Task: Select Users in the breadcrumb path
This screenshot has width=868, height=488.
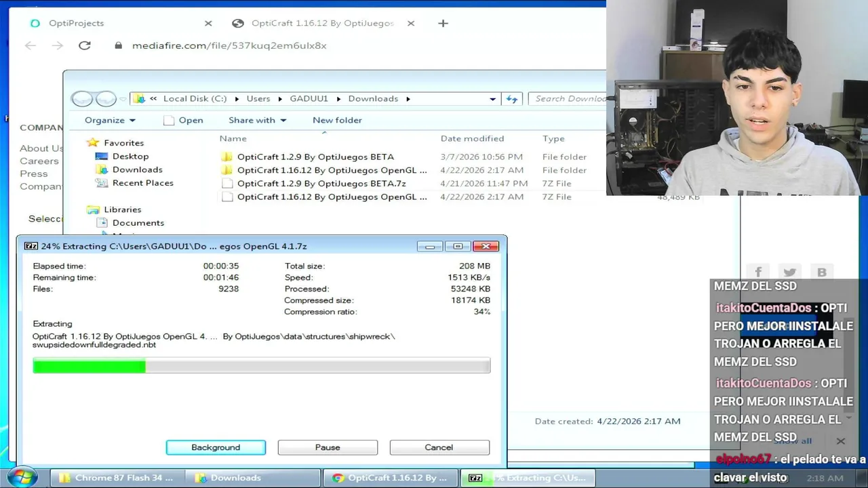Action: tap(258, 99)
